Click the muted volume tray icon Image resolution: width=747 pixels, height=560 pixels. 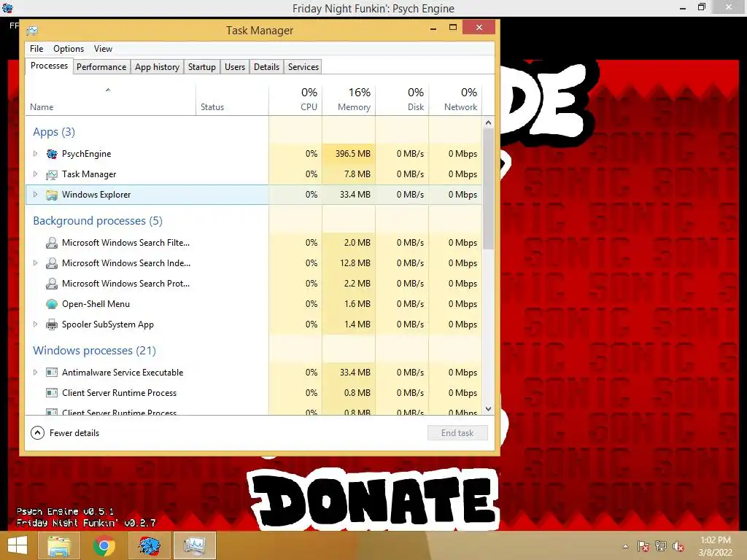[x=678, y=546]
